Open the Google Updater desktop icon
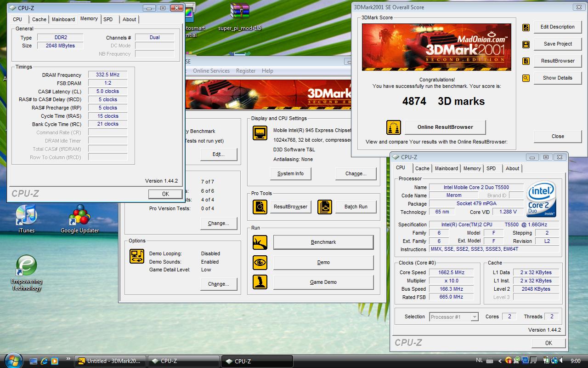This screenshot has width=588, height=368. pos(80,219)
